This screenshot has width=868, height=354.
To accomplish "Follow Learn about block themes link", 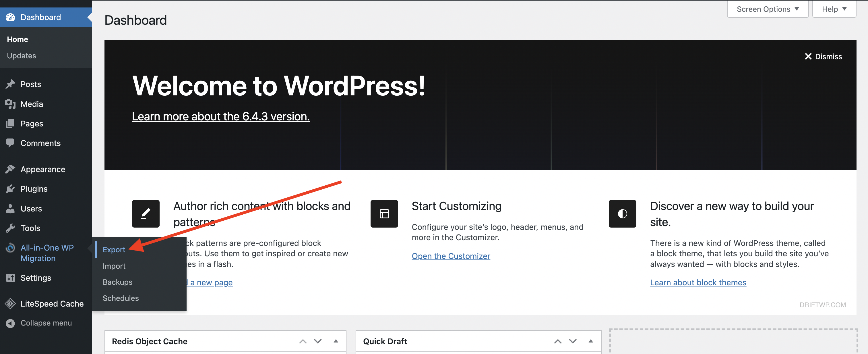I will [698, 282].
